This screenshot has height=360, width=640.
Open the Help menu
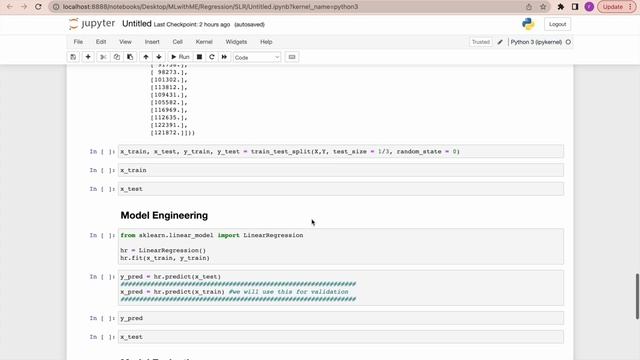pos(266,42)
